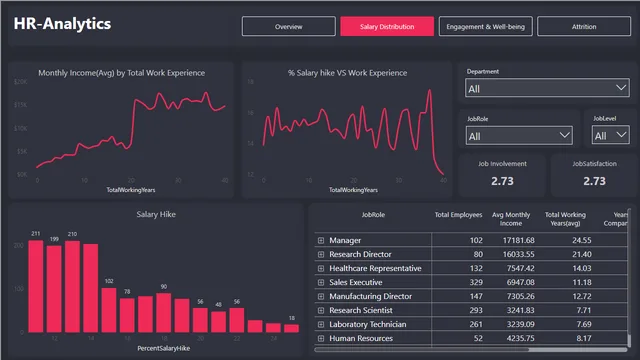Select the Salary Hike bar labeled 199
640x360 pixels.
point(54,289)
